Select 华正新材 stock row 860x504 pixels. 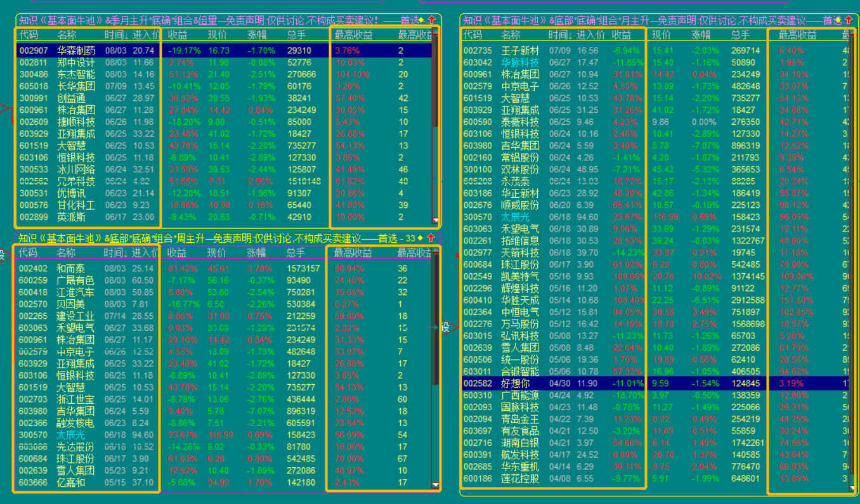point(656,193)
